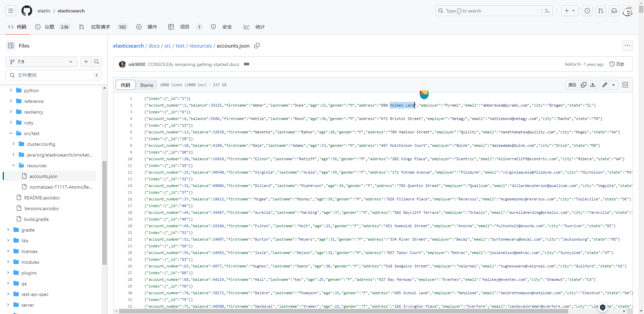Screen dimensions: 644x314
Task: Click line number 12 in code
Action: tap(130, 172)
